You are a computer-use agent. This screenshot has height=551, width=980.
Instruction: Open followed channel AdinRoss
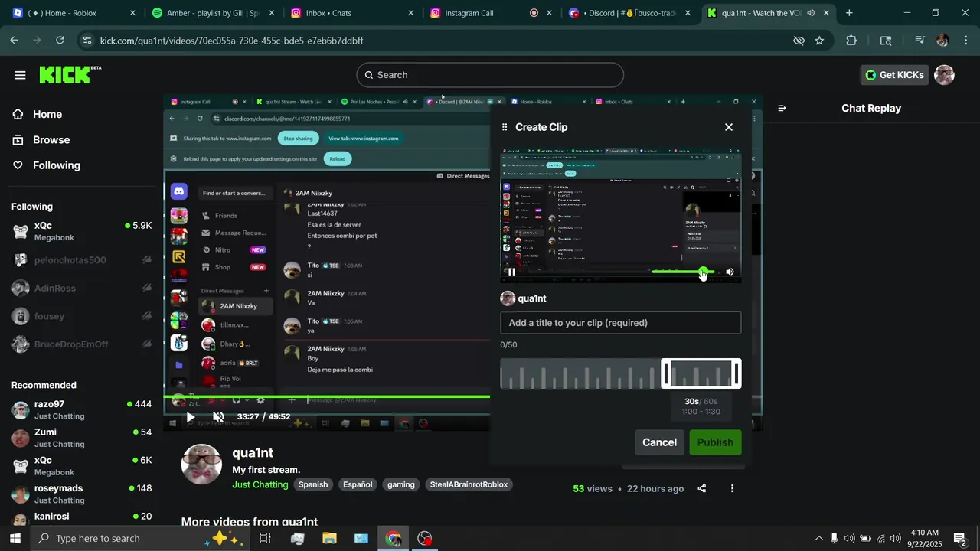(x=82, y=289)
